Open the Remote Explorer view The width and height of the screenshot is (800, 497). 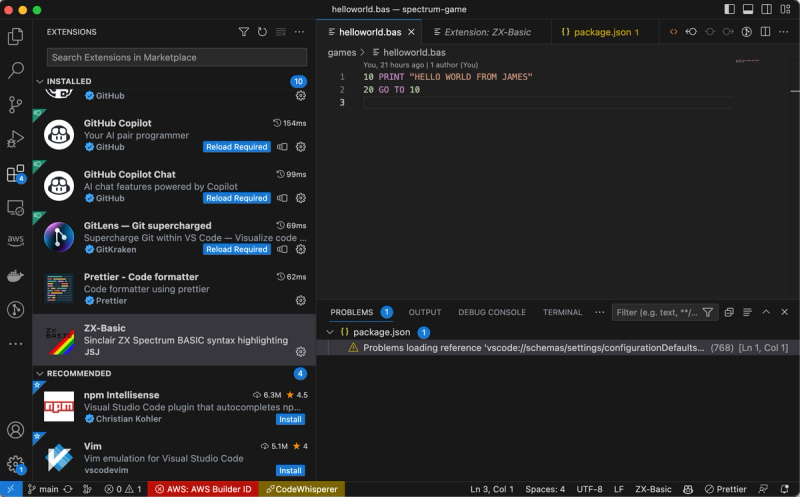point(15,208)
